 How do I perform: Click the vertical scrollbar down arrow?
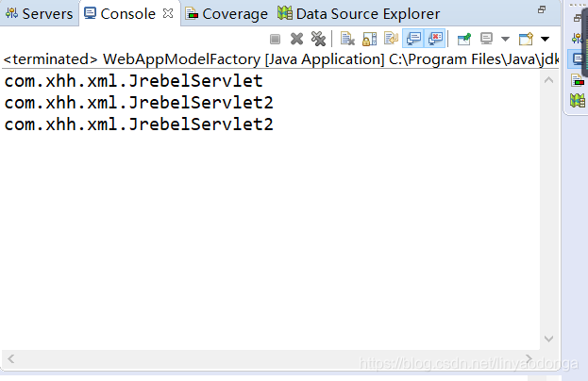[x=548, y=339]
